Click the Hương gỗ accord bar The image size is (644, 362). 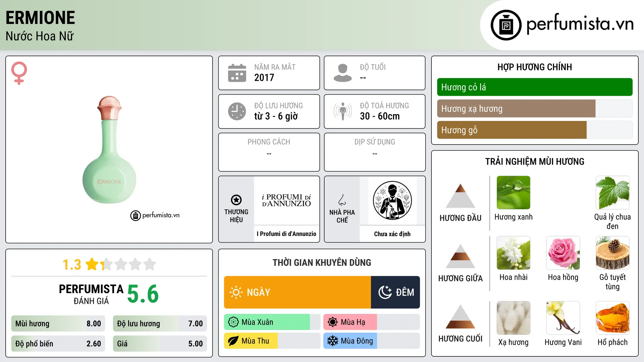pyautogui.click(x=535, y=130)
